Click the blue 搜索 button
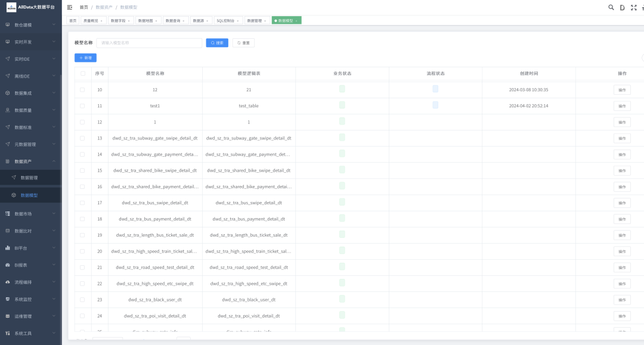 point(217,43)
